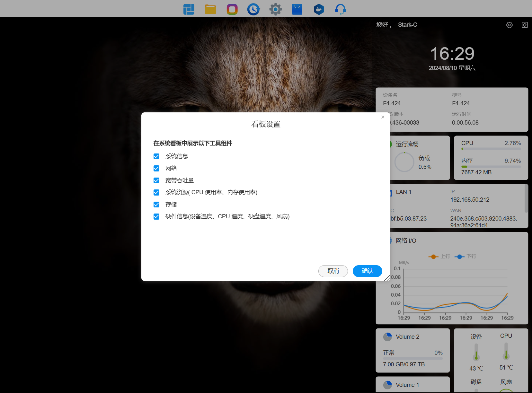
Task: Click the 取消 button
Action: coord(333,271)
